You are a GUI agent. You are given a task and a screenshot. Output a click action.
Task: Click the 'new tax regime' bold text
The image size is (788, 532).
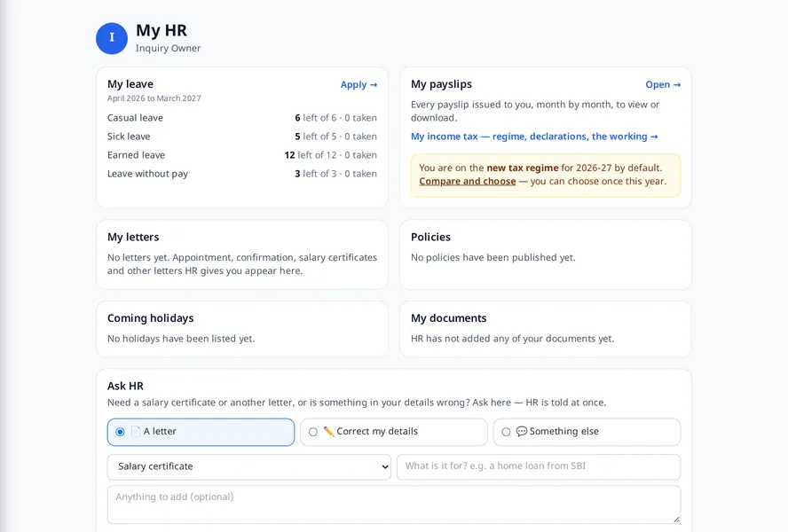point(523,168)
